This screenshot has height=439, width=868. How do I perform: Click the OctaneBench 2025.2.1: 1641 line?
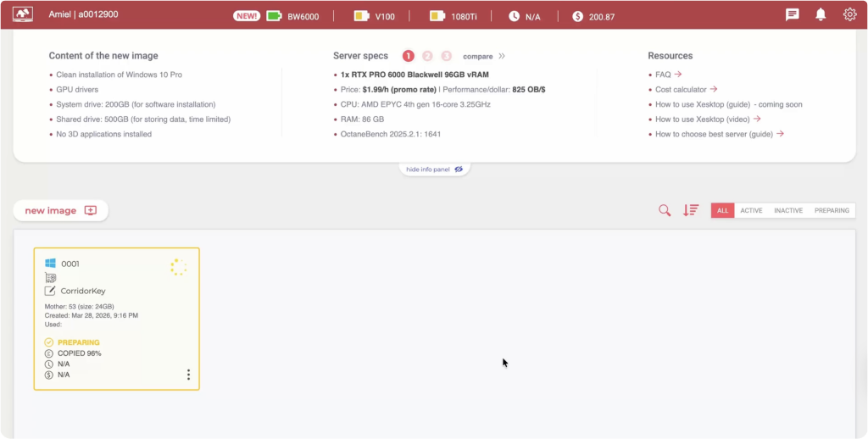pos(391,134)
